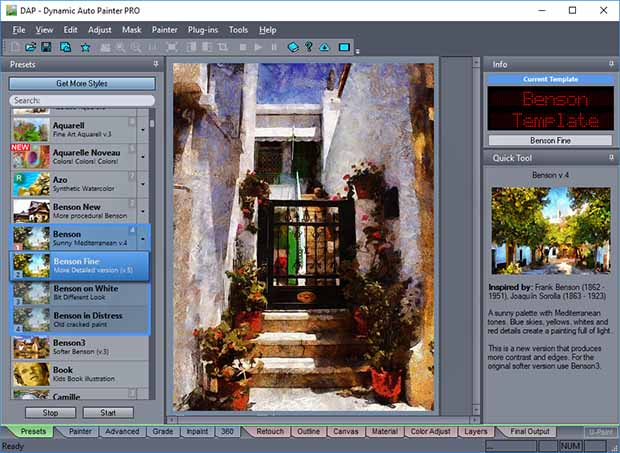Switch to the Painter tab

[80, 432]
